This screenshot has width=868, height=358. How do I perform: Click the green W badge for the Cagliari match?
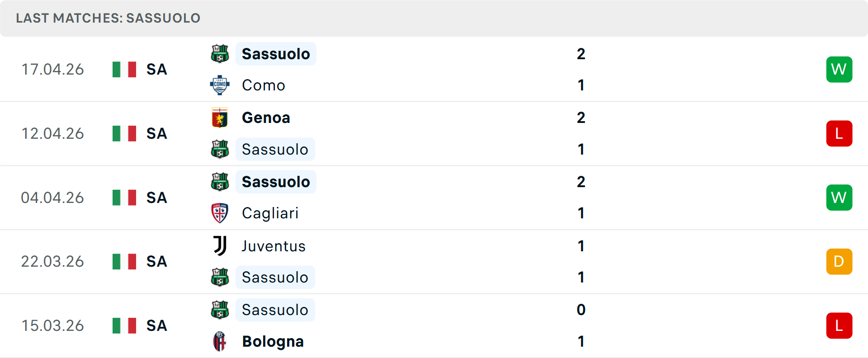tap(839, 197)
